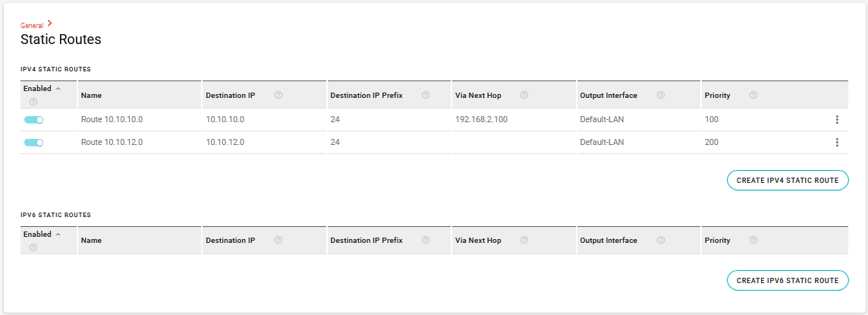
Task: Open three-dot menu for Route 10.10.10.0
Action: pyautogui.click(x=837, y=120)
